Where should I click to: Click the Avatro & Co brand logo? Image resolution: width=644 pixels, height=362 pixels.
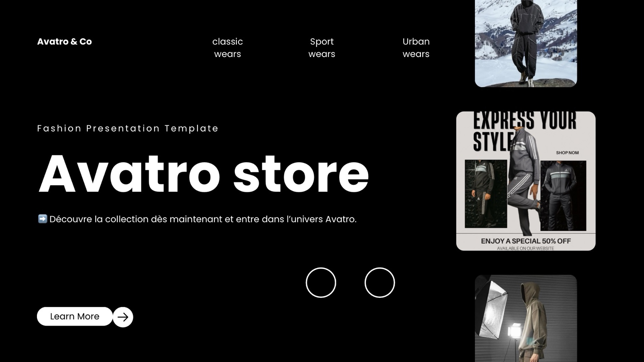(64, 41)
